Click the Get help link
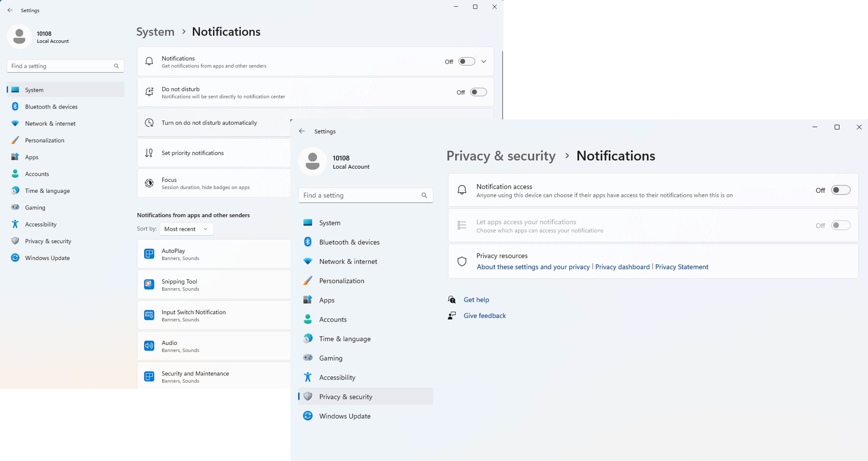This screenshot has height=461, width=868. (476, 300)
